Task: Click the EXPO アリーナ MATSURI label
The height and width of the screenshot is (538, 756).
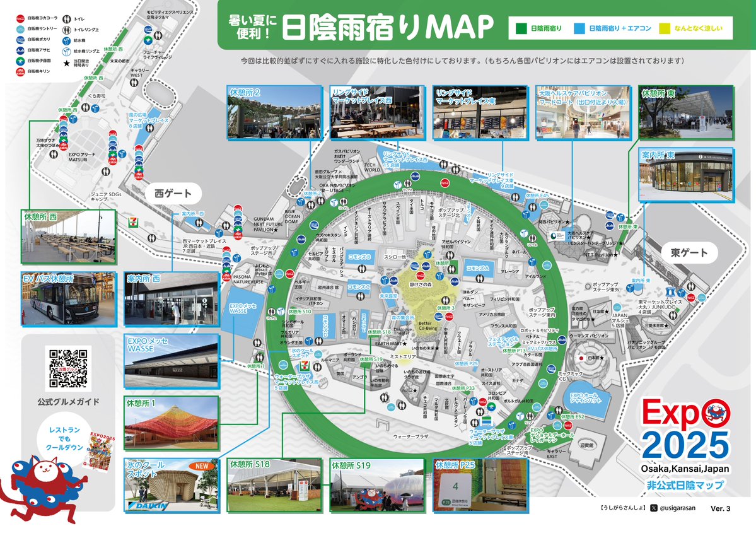Action: (81, 157)
